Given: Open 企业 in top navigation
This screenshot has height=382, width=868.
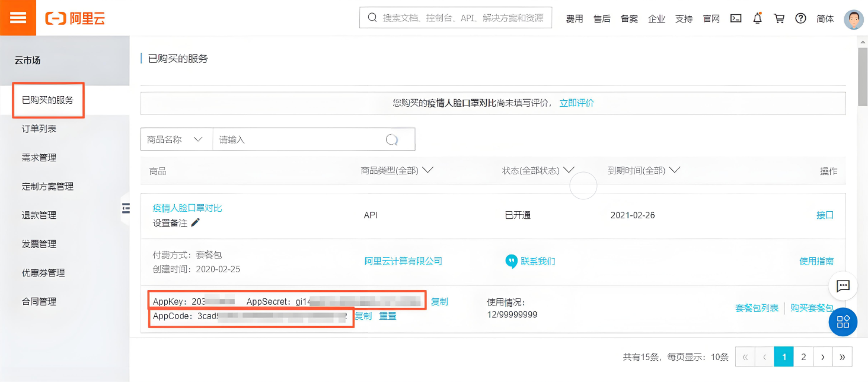Looking at the screenshot, I should coord(656,18).
